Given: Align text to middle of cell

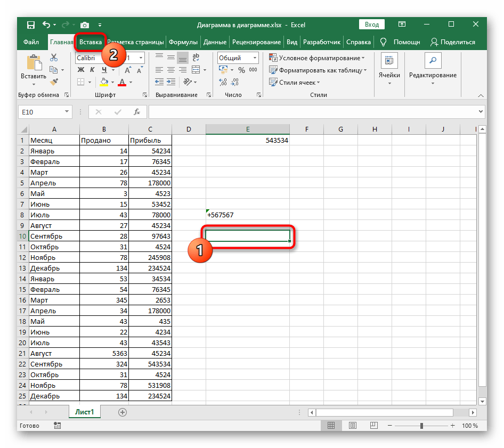Looking at the screenshot, I should [x=171, y=57].
